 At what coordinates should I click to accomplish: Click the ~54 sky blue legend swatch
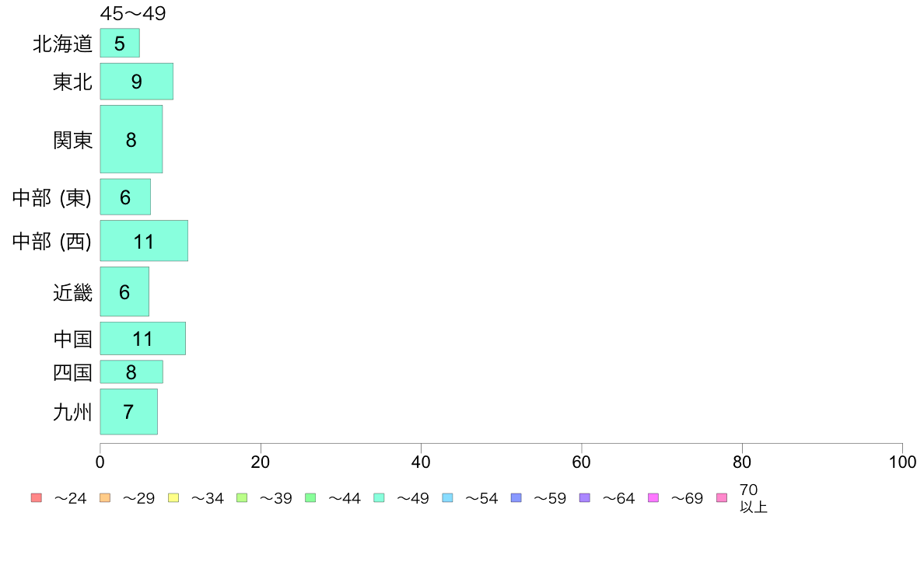[x=447, y=497]
